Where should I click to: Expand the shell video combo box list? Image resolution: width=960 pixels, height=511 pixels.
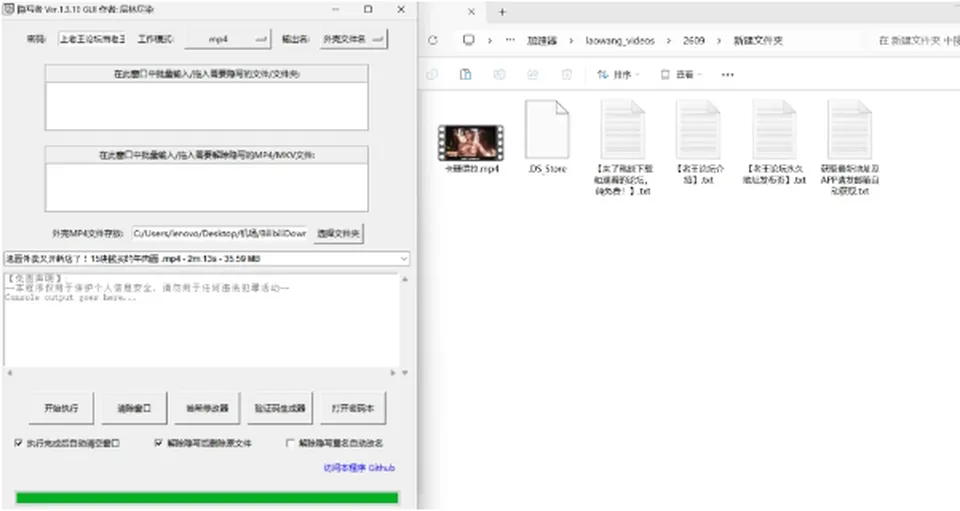click(x=403, y=259)
